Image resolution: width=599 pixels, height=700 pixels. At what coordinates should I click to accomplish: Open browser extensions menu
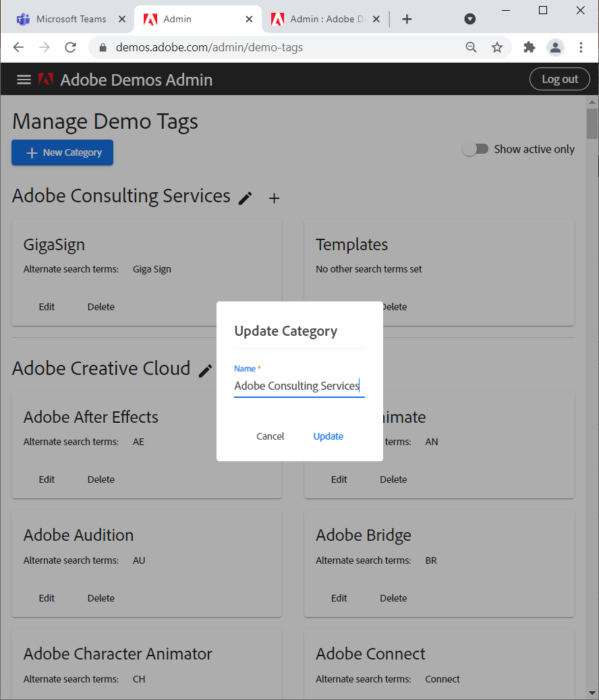pyautogui.click(x=530, y=47)
